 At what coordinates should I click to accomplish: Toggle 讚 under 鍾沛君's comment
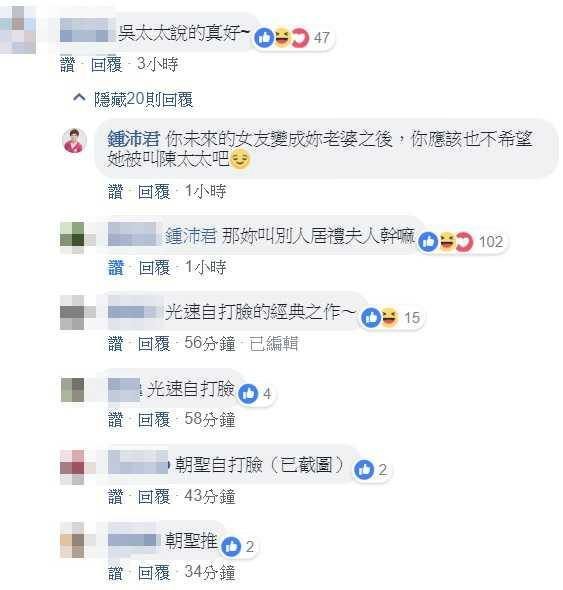click(116, 192)
